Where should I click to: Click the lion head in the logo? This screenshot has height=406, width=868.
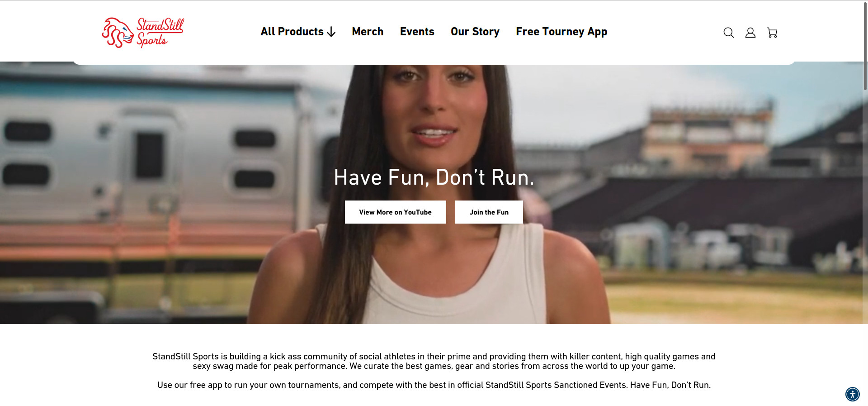(118, 33)
